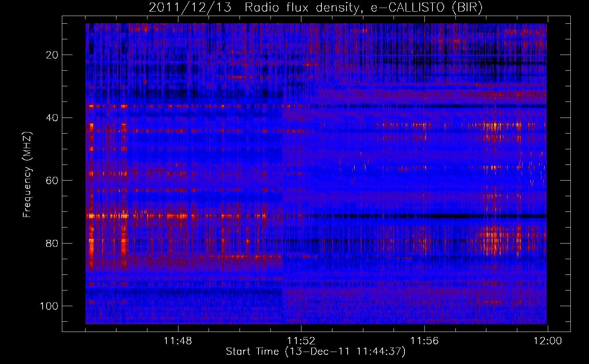Click the 100 frequency tick label
589x364 pixels.
point(49,306)
